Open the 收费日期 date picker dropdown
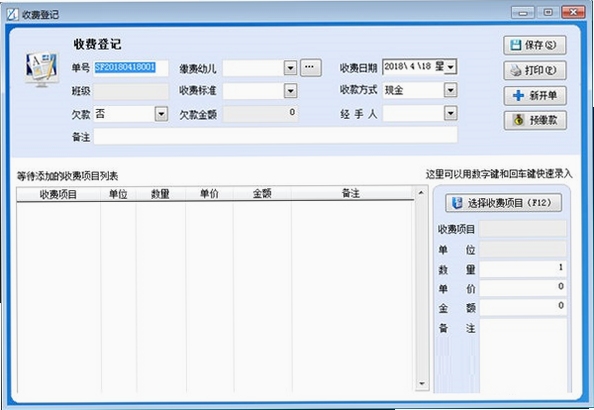 450,67
